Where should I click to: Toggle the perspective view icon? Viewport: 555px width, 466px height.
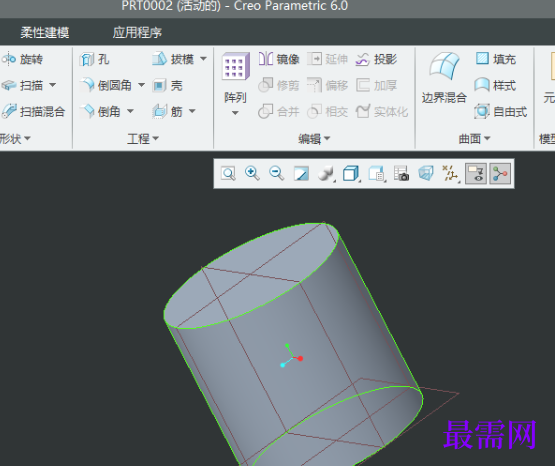click(x=426, y=173)
